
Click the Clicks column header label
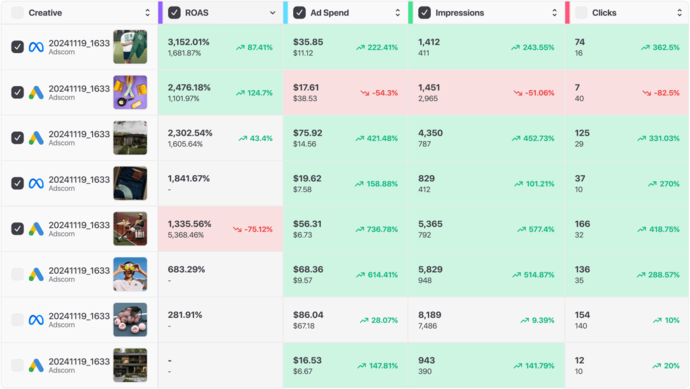[x=604, y=13]
